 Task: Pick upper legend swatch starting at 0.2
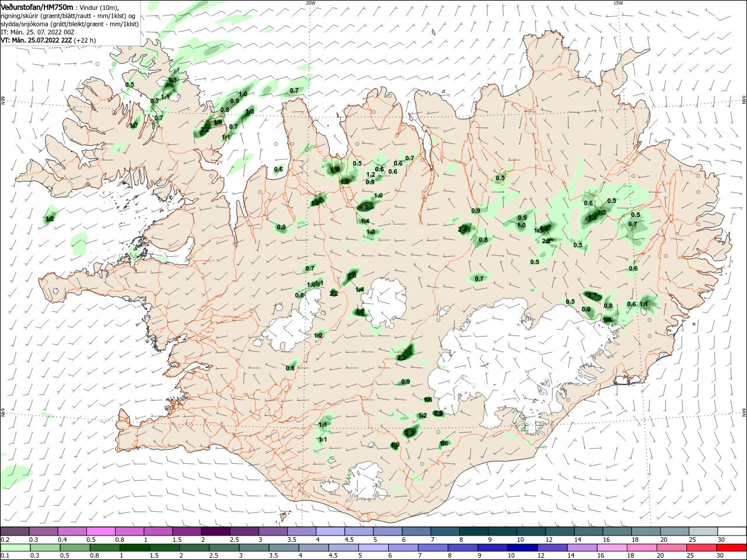tap(15, 531)
